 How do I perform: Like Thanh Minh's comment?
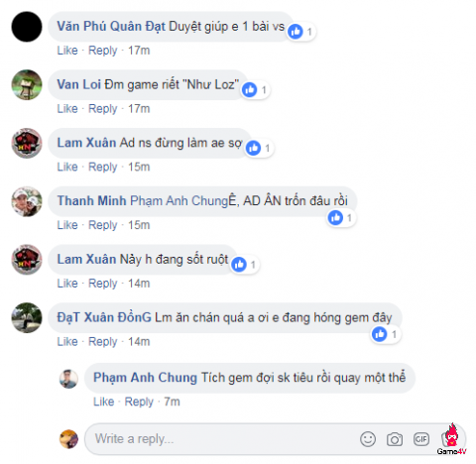coord(67,225)
